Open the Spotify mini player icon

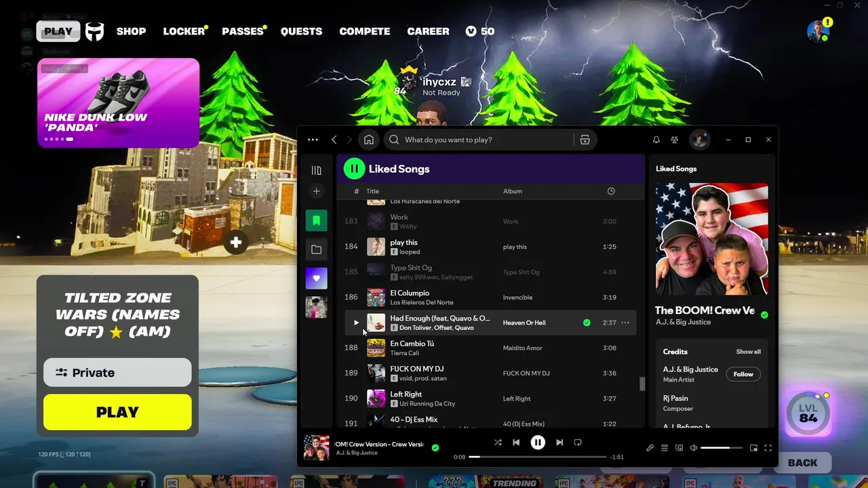point(753,448)
